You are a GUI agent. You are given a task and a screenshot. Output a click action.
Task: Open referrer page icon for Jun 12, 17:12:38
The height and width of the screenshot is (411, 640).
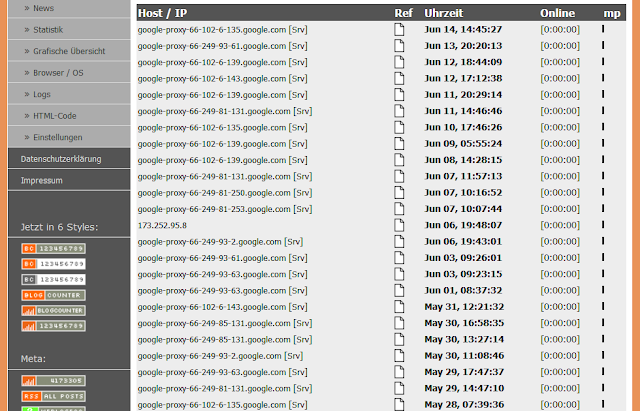[x=399, y=78]
